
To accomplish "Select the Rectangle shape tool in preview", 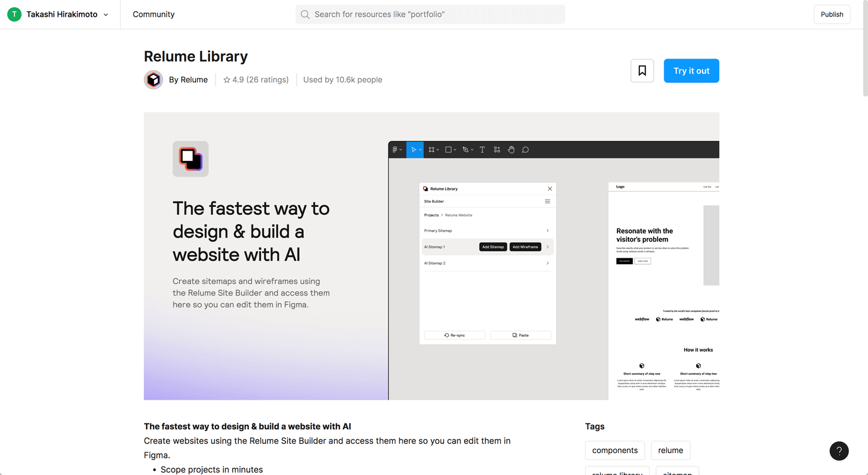I will click(x=450, y=149).
